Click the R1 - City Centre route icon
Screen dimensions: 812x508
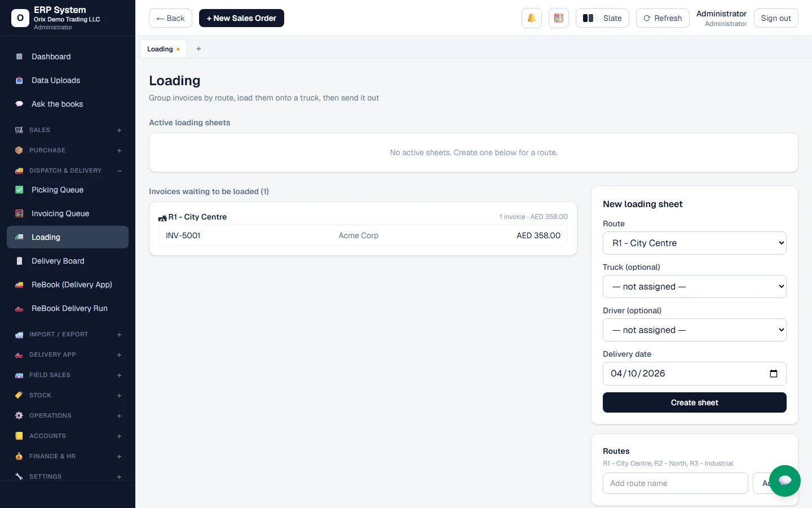point(162,217)
